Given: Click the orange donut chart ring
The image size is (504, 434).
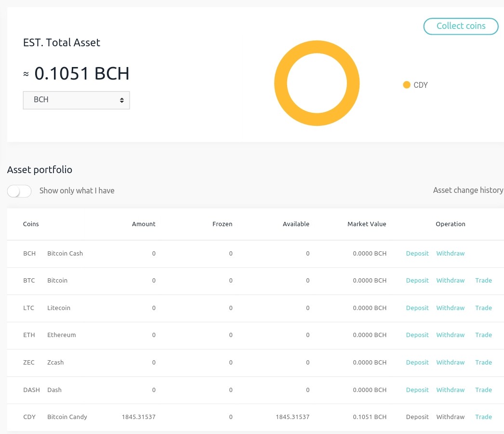Looking at the screenshot, I should click(280, 83).
